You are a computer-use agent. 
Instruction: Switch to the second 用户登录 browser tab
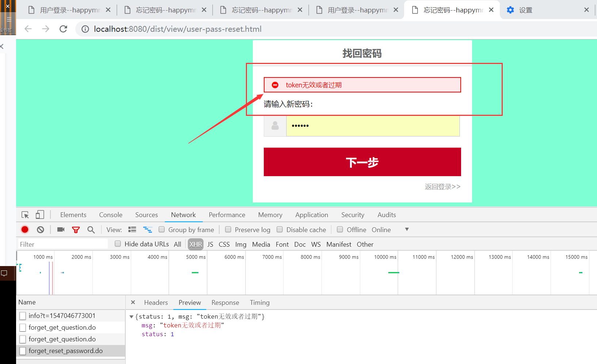(356, 10)
